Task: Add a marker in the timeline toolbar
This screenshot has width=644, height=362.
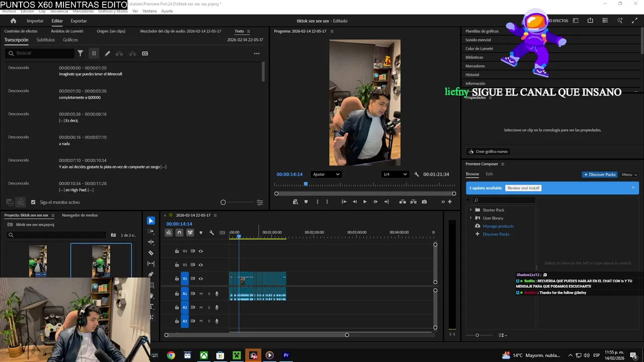Action: (201, 233)
